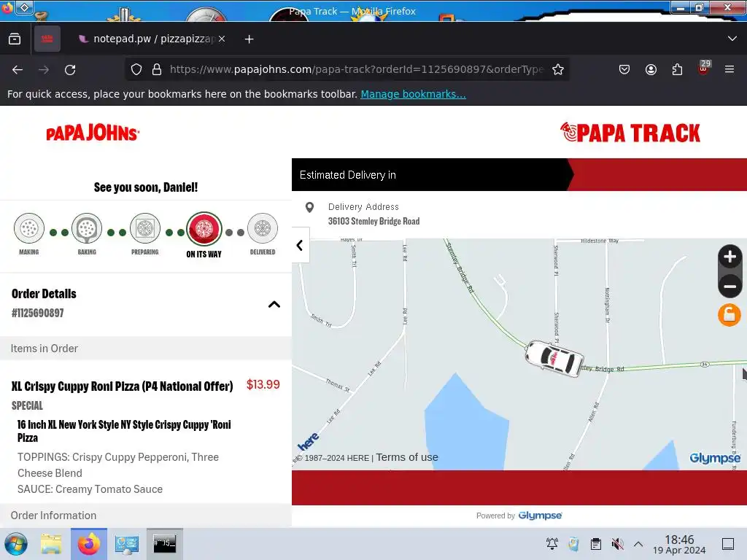This screenshot has height=560, width=747.
Task: Reload the Papa Track page
Action: point(70,70)
